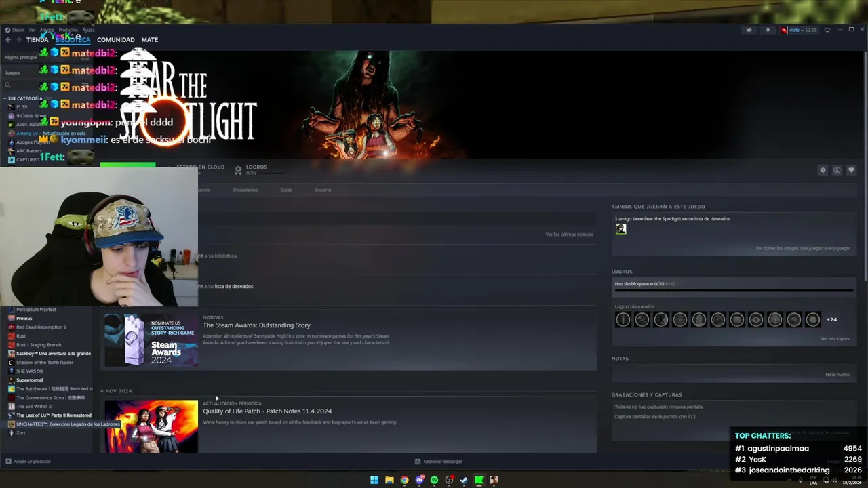Enter Big Picture mode monitor icon
The height and width of the screenshot is (488, 868).
(x=827, y=30)
